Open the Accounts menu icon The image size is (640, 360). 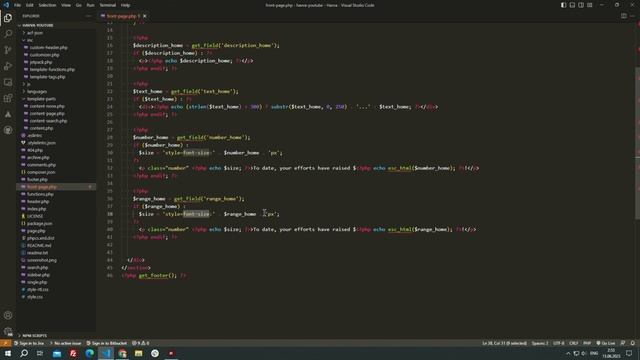[x=8, y=315]
